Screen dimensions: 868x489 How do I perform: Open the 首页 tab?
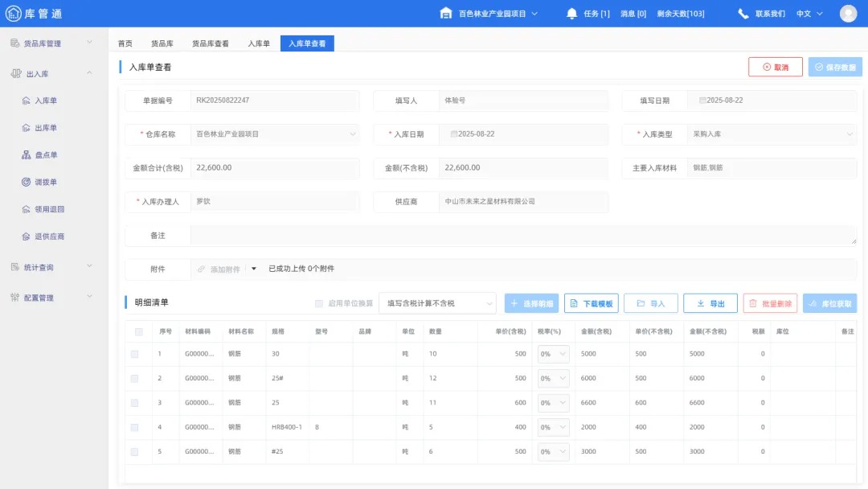point(125,43)
